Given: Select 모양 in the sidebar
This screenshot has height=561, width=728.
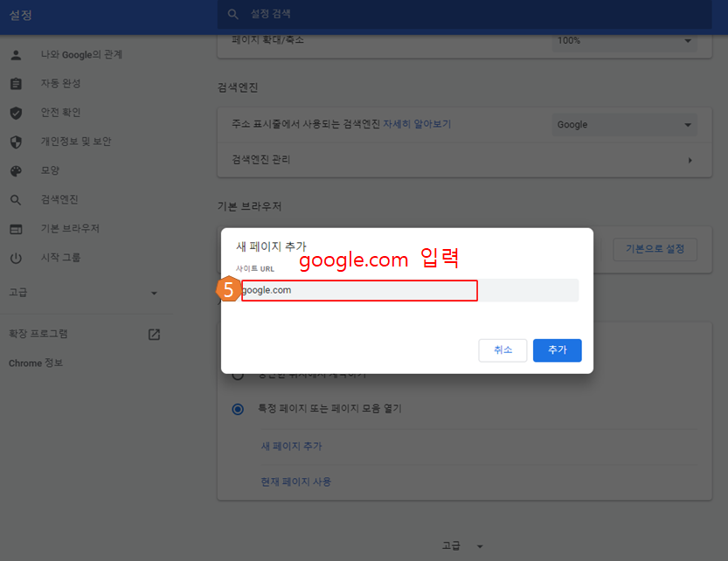Looking at the screenshot, I should point(50,170).
